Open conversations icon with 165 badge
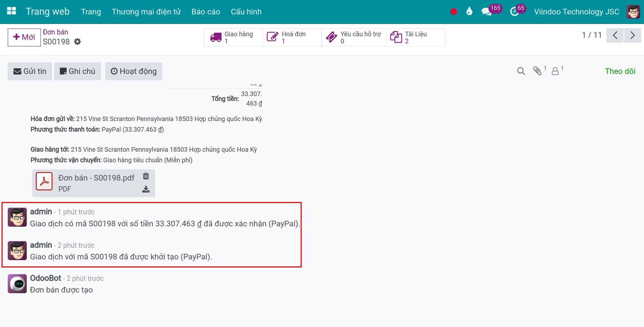This screenshot has width=644, height=327. click(487, 12)
